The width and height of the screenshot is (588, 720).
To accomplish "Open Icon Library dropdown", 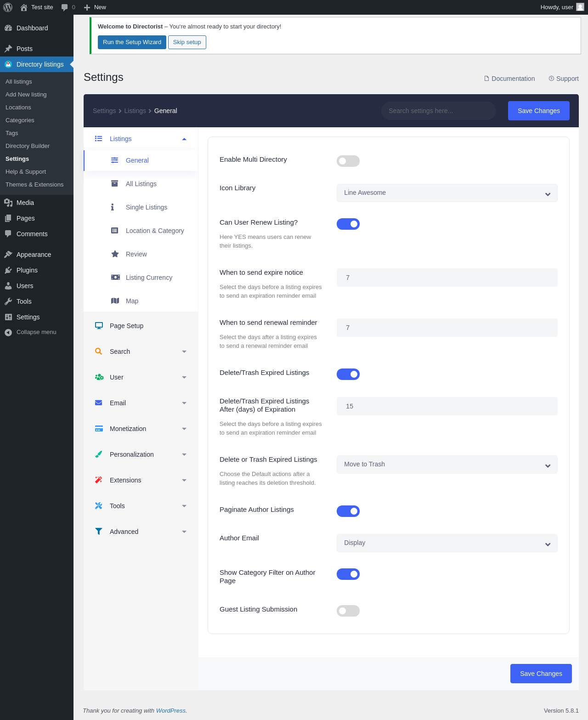I will tap(447, 193).
